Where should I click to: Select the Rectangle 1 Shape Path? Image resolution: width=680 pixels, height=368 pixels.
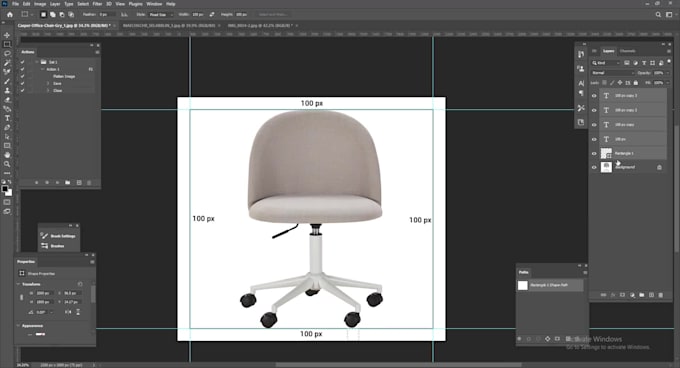pyautogui.click(x=550, y=285)
